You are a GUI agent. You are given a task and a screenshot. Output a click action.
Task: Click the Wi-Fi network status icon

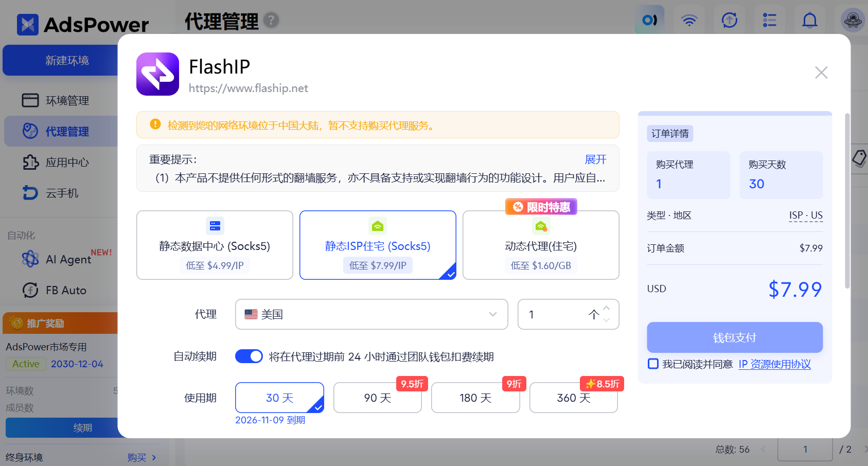click(x=689, y=20)
